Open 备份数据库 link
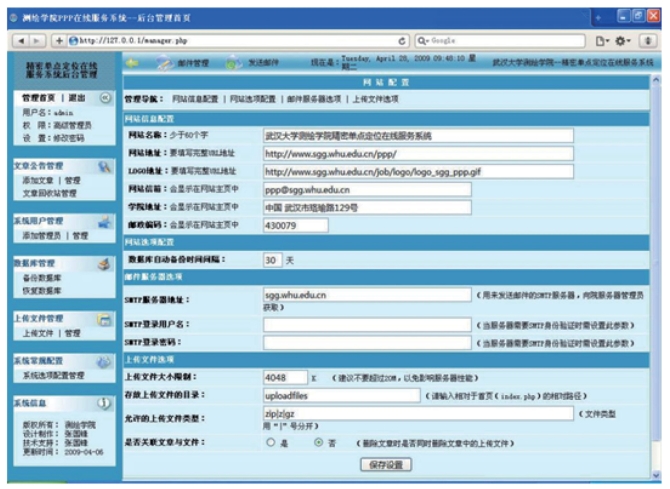 pyautogui.click(x=42, y=278)
